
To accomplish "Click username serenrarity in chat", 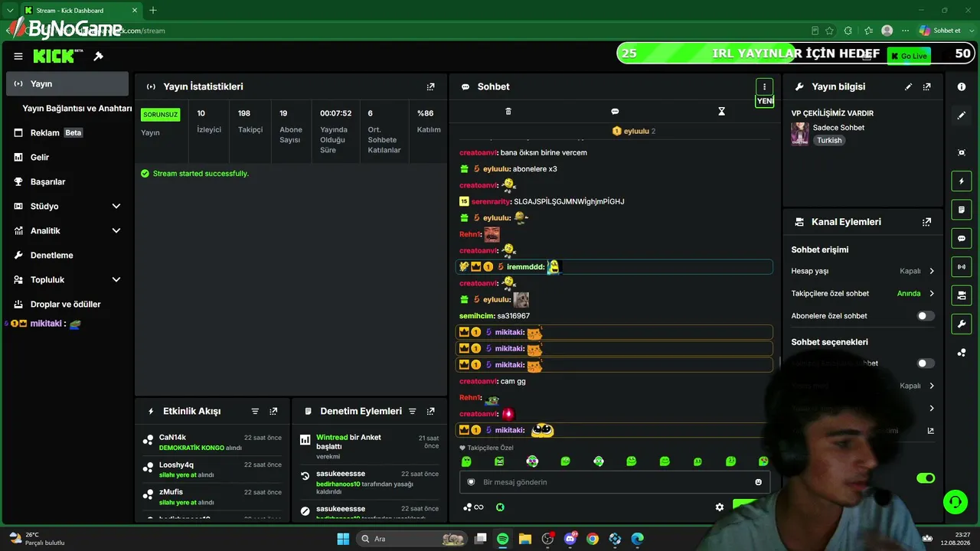I will [x=491, y=201].
